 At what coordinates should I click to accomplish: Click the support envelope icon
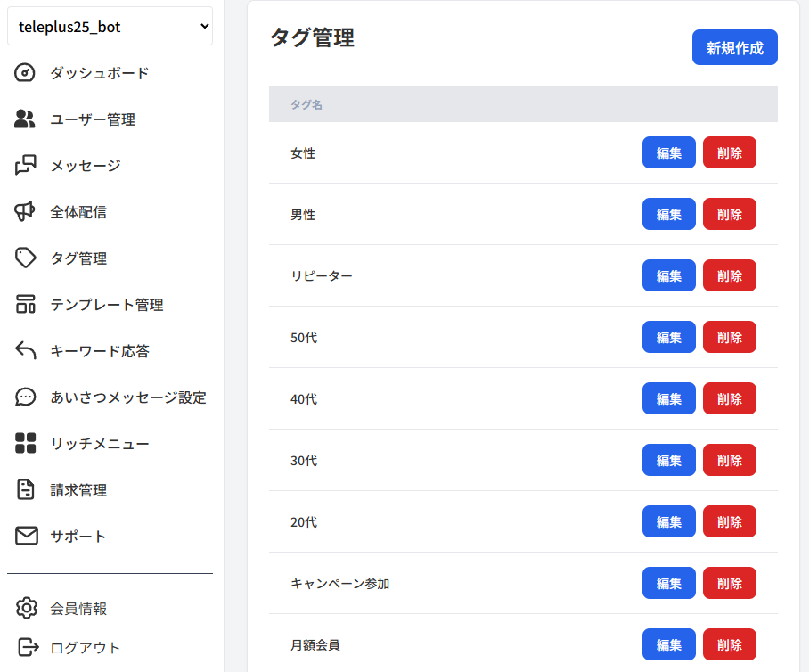click(x=27, y=536)
